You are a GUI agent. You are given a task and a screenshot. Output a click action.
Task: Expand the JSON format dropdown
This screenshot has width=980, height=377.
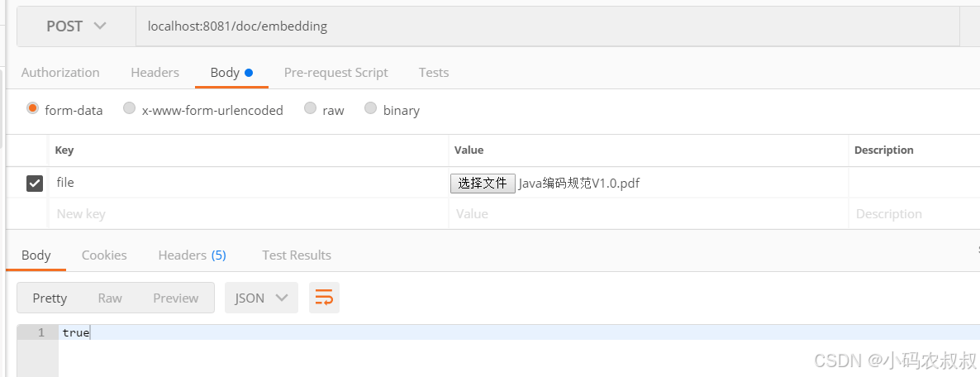tap(261, 298)
